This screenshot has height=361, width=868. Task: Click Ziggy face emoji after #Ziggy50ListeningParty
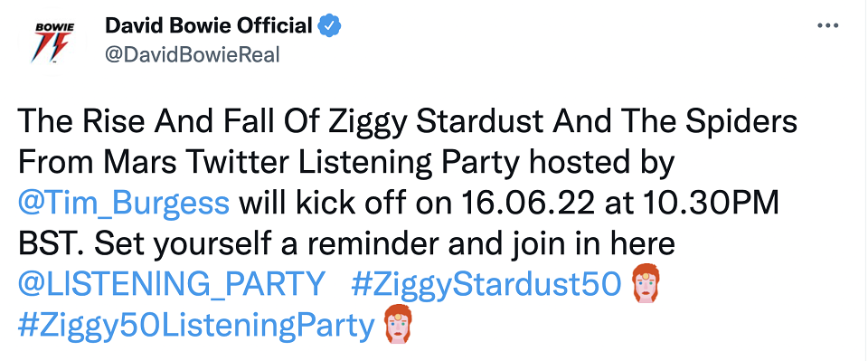(x=399, y=325)
